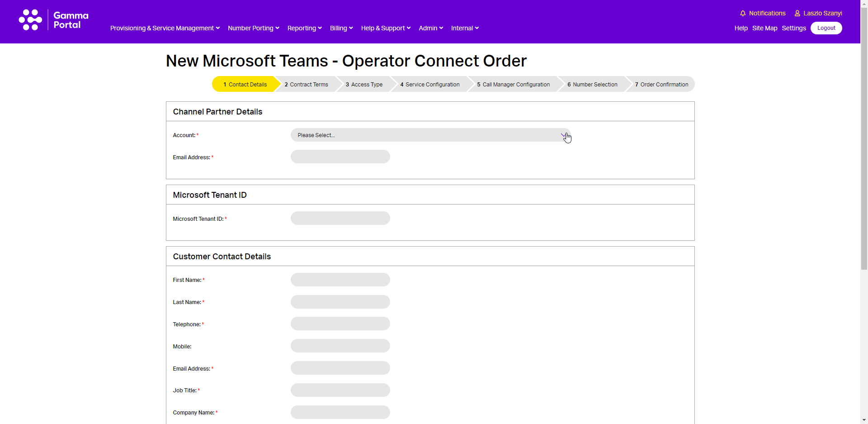The image size is (868, 424).
Task: Click the scrollbar down arrow
Action: pos(864,420)
